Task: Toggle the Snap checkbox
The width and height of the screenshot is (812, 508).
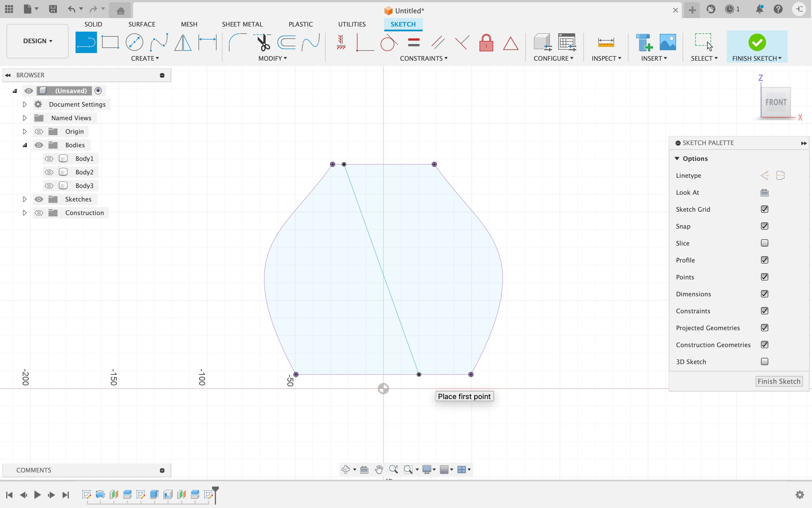Action: tap(764, 226)
